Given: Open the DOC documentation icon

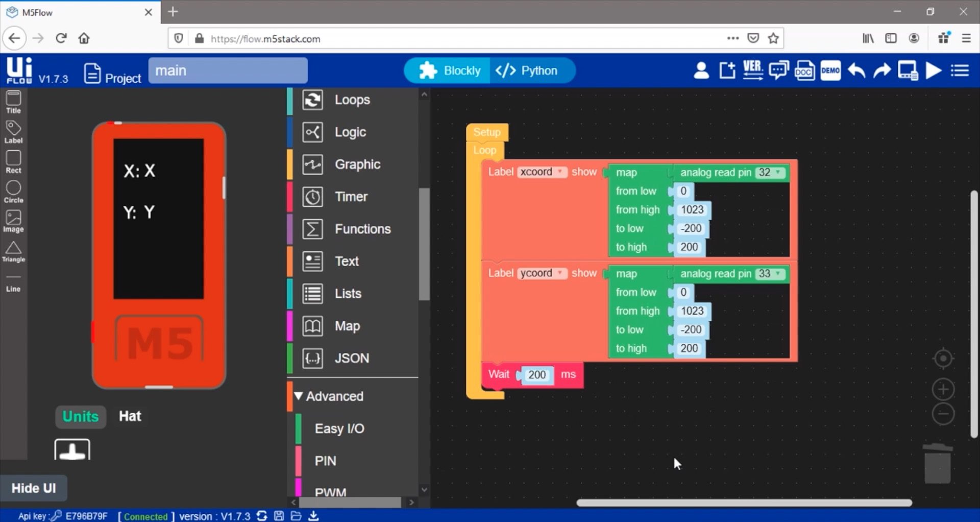Looking at the screenshot, I should (x=804, y=70).
